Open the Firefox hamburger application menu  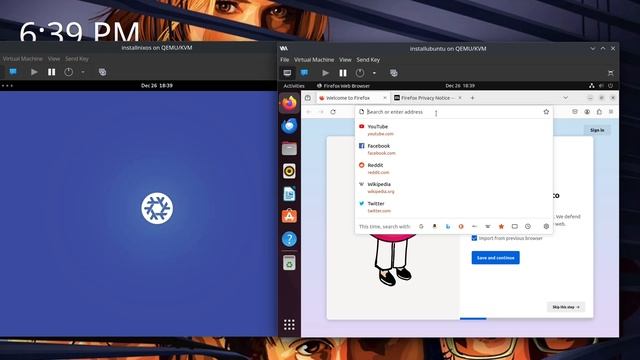pos(611,112)
